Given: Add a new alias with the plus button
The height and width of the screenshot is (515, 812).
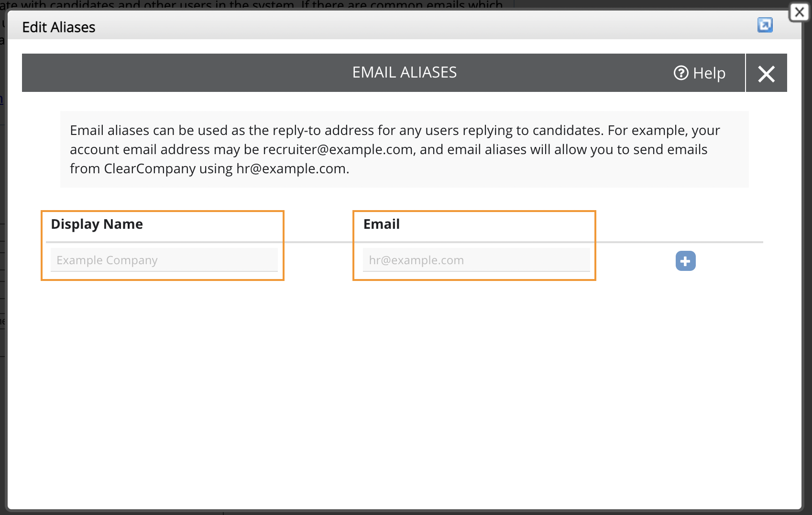Looking at the screenshot, I should 685,261.
